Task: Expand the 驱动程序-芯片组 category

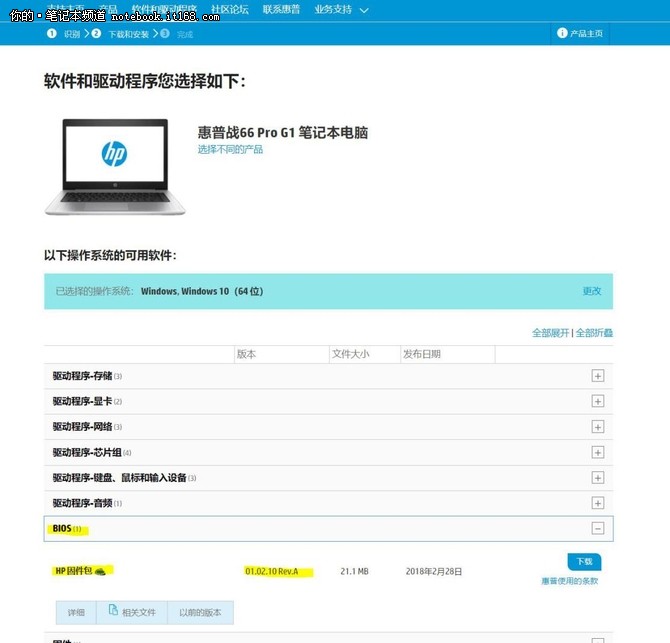Action: [597, 452]
